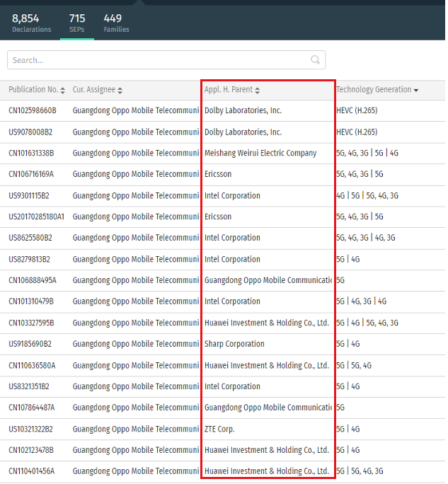Switch to the 8,854 Declarations tab
The image size is (448, 484).
[x=31, y=23]
